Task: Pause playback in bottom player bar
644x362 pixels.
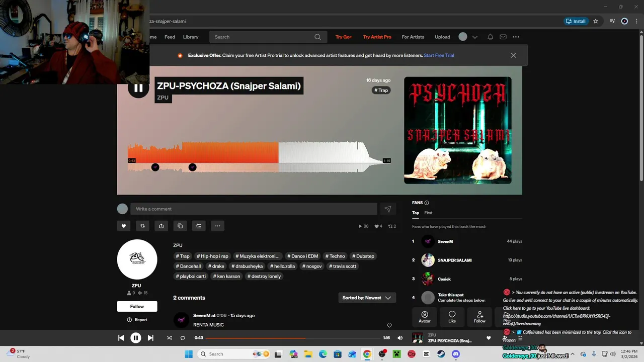Action: coord(136,338)
